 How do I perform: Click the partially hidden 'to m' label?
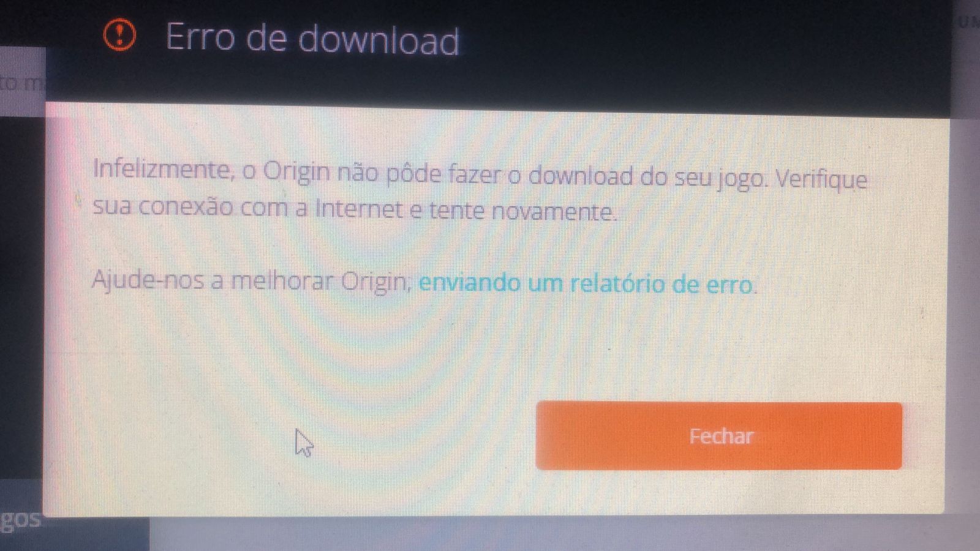pos(21,81)
